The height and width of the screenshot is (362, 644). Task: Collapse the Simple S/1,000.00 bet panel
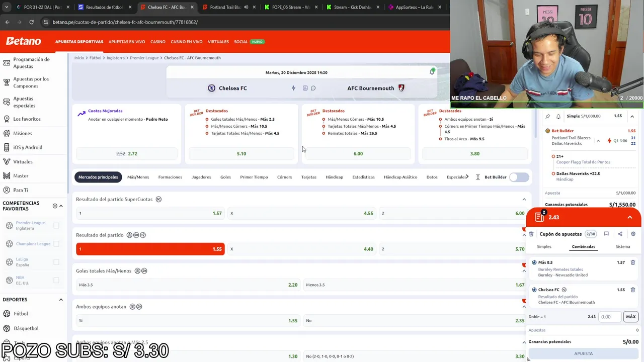tap(632, 116)
